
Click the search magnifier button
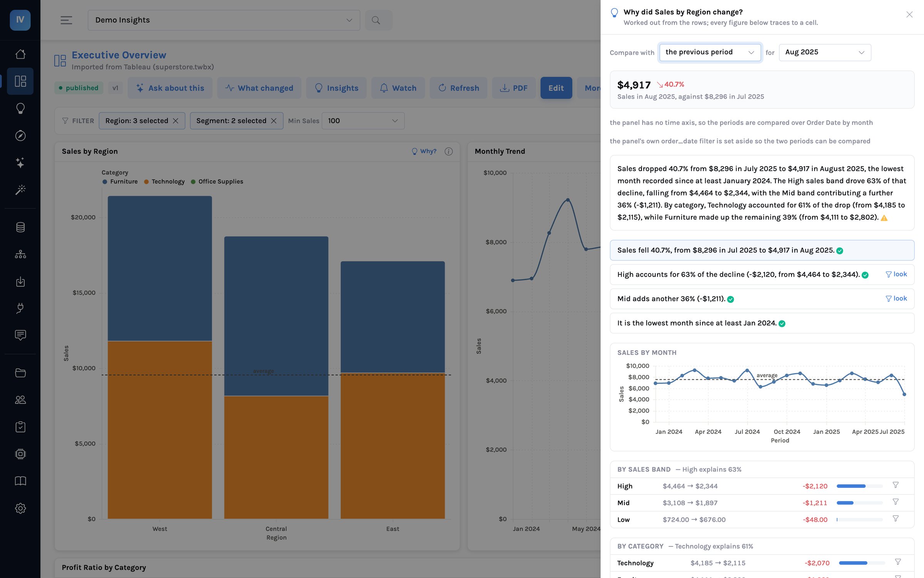(379, 20)
